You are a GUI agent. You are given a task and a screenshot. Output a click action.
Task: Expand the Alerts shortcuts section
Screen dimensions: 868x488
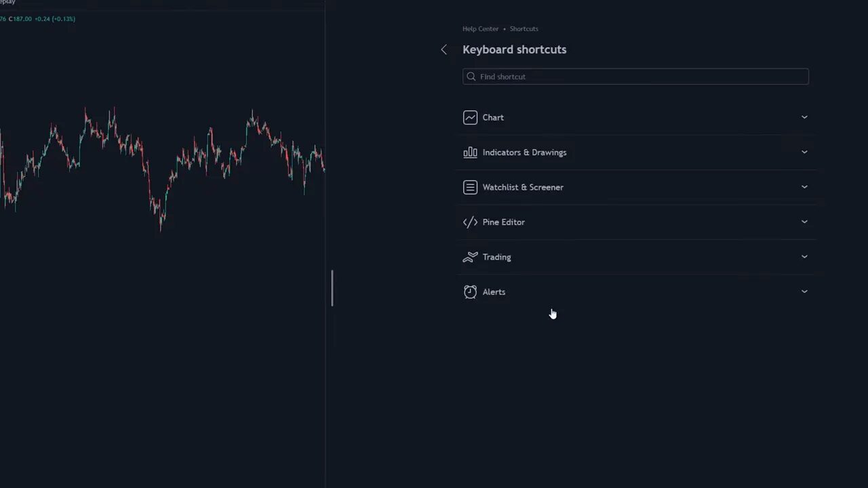804,291
